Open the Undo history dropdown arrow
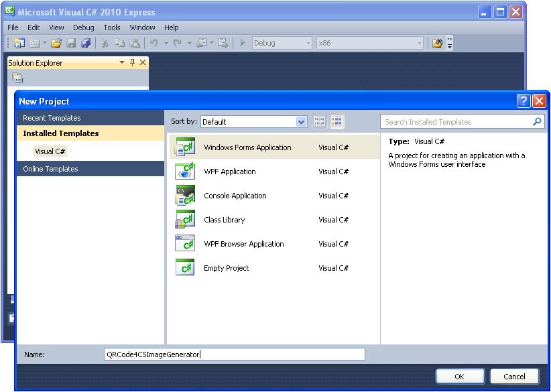 [166, 43]
